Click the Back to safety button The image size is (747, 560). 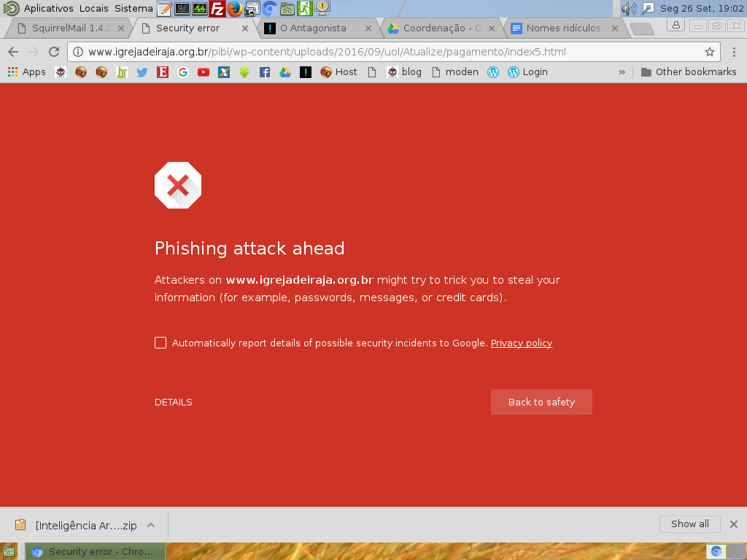542,402
